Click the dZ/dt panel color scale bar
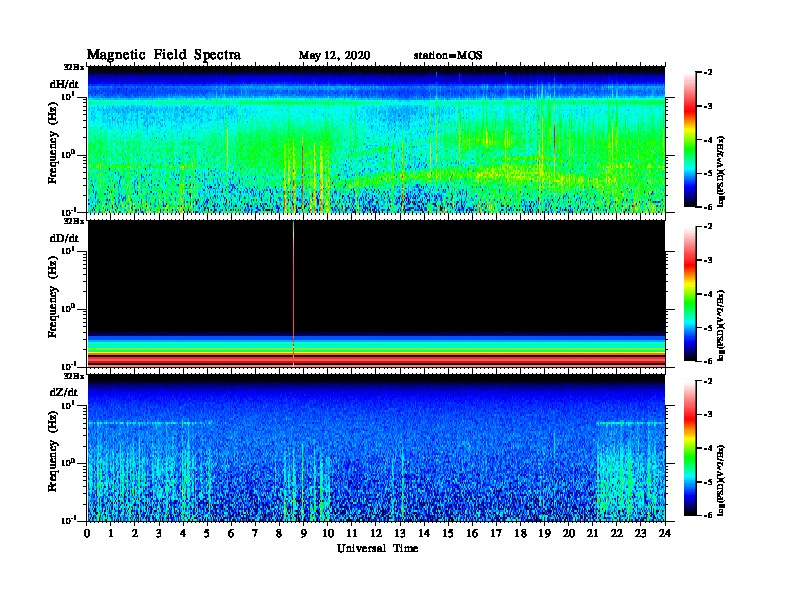The width and height of the screenshot is (792, 612). click(x=690, y=448)
